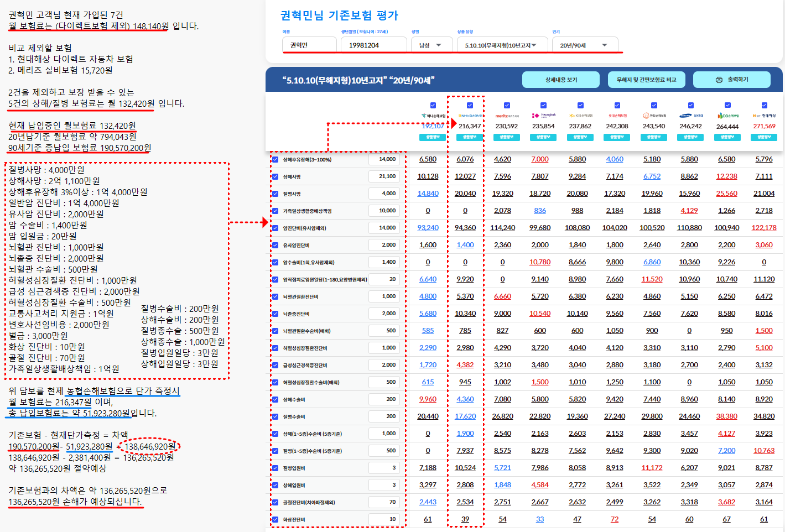The height and width of the screenshot is (532, 785).
Task: Click the 상해사망 amount field 21,100
Action: click(384, 176)
